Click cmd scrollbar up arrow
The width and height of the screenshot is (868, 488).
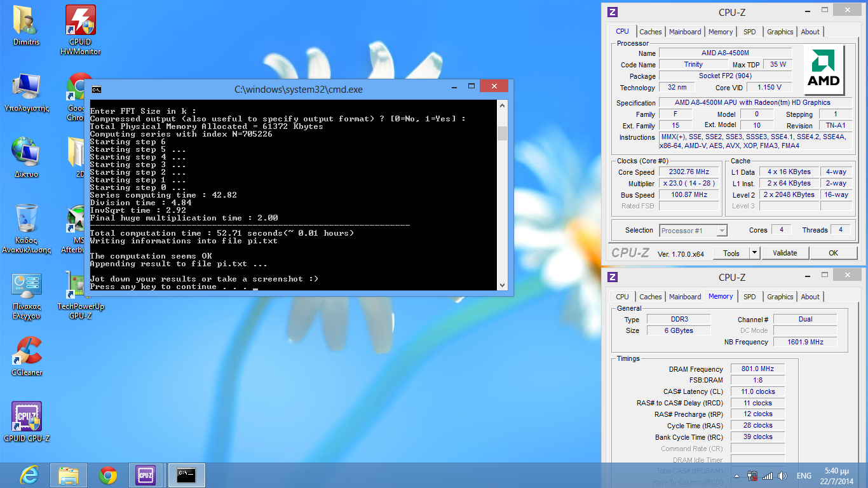point(502,105)
